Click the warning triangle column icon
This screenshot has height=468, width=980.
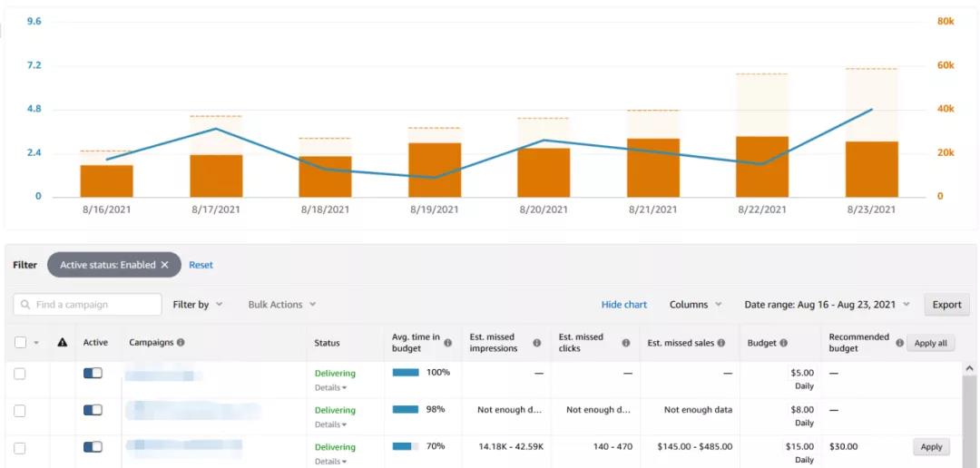point(63,343)
